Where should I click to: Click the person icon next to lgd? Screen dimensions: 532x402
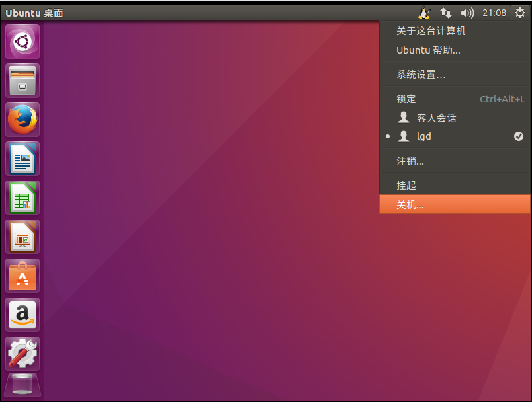click(x=404, y=136)
